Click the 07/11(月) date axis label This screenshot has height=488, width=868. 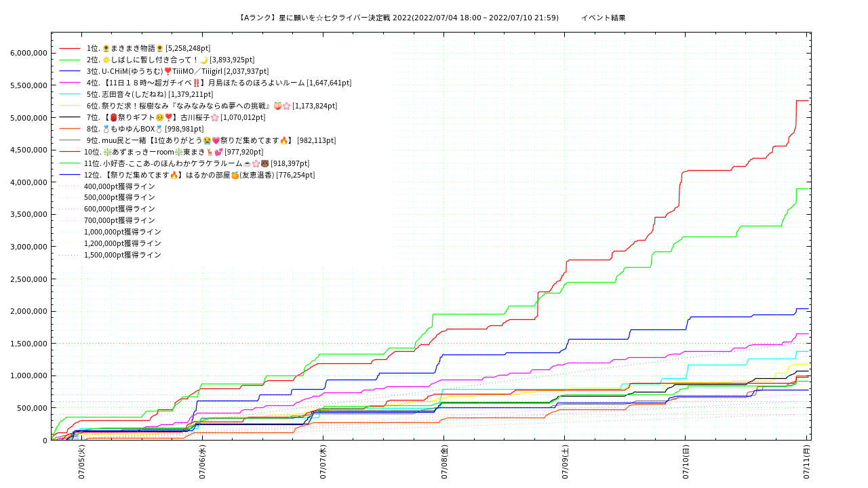click(806, 462)
